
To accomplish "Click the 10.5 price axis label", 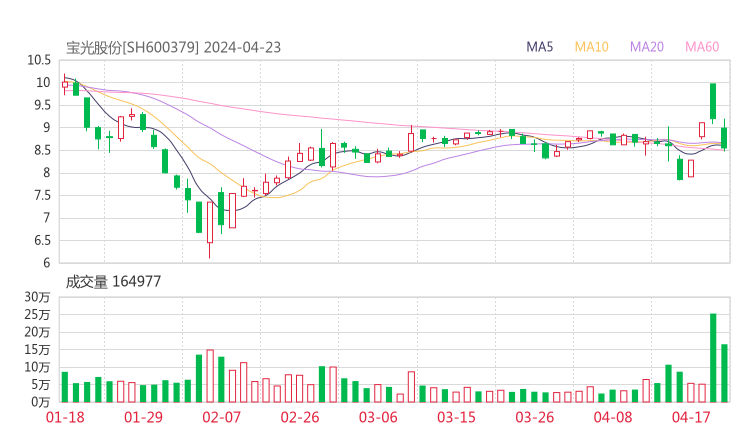I will pyautogui.click(x=39, y=60).
